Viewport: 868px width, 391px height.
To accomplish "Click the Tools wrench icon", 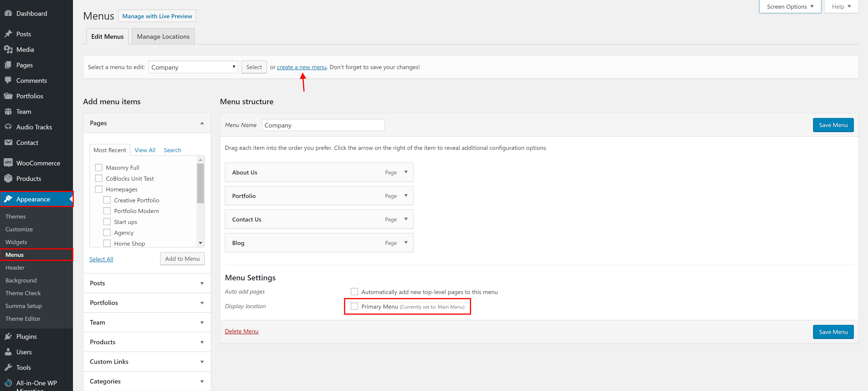I will (x=8, y=368).
